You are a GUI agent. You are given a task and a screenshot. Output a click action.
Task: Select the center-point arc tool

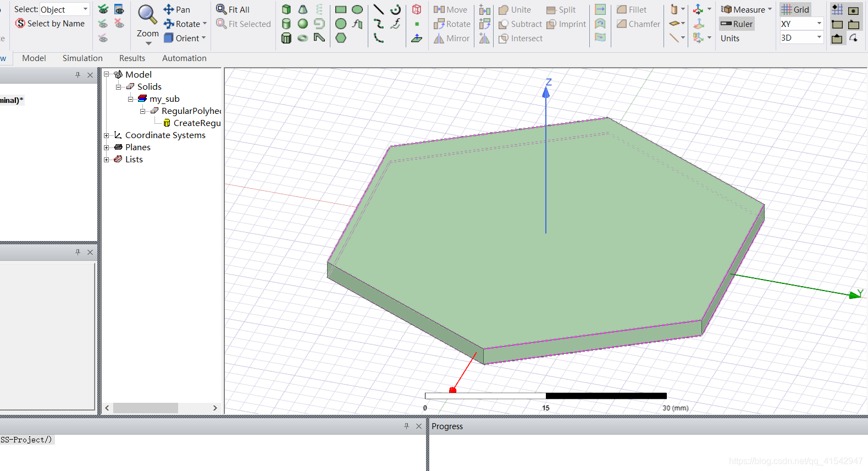pos(395,9)
